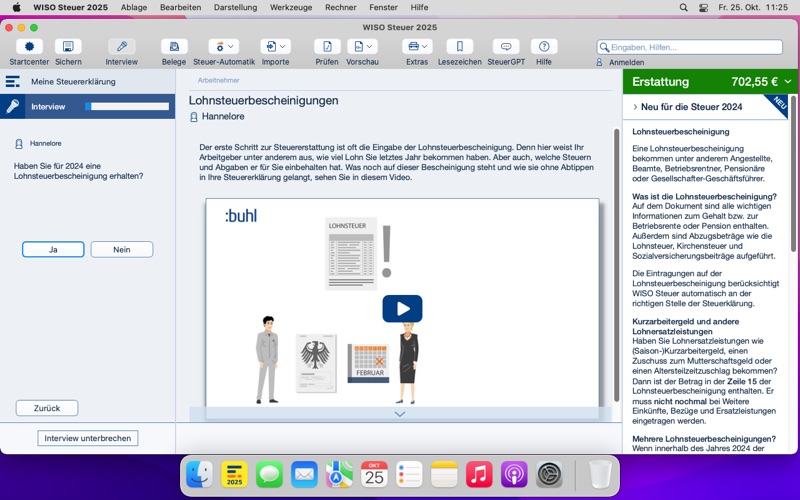Open the Vorschau preview icon

(x=359, y=47)
